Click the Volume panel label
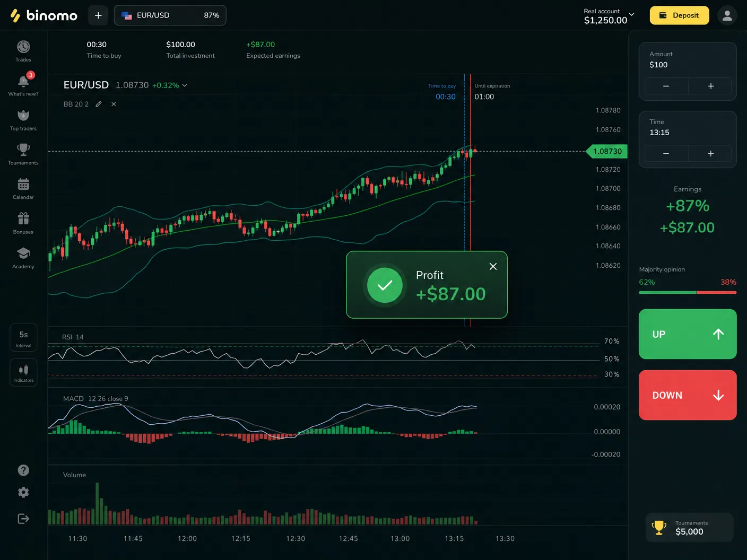This screenshot has height=560, width=747. [x=74, y=475]
